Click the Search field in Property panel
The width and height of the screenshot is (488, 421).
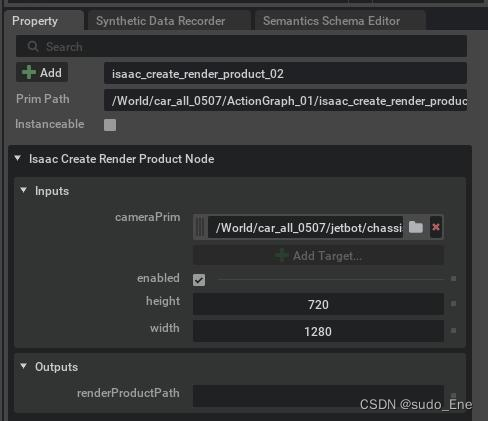click(241, 46)
